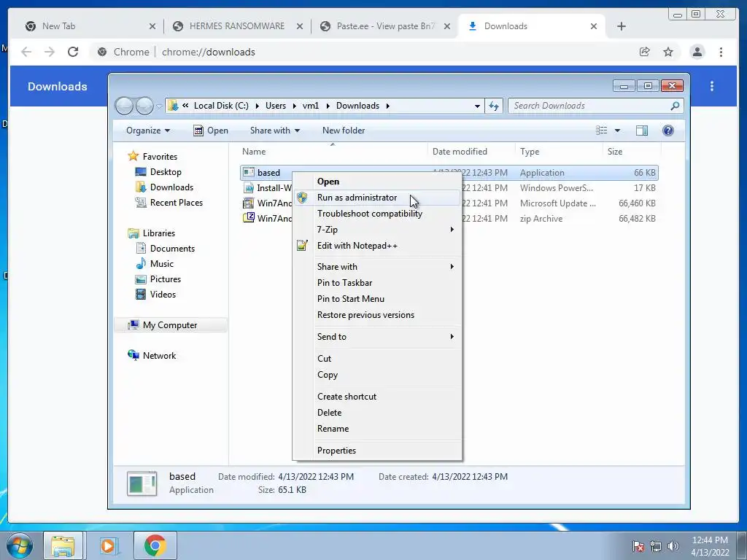The width and height of the screenshot is (747, 560).
Task: Choose Rename in the context menu
Action: [376, 429]
